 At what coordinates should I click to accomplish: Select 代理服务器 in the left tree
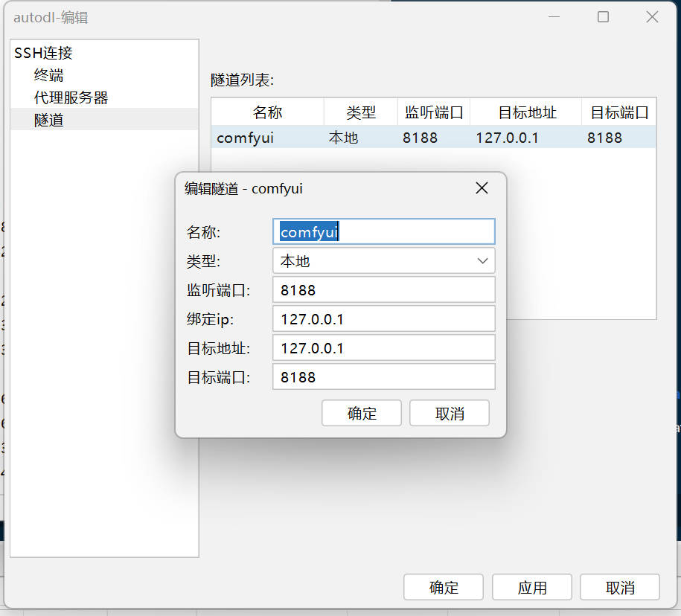click(x=71, y=97)
